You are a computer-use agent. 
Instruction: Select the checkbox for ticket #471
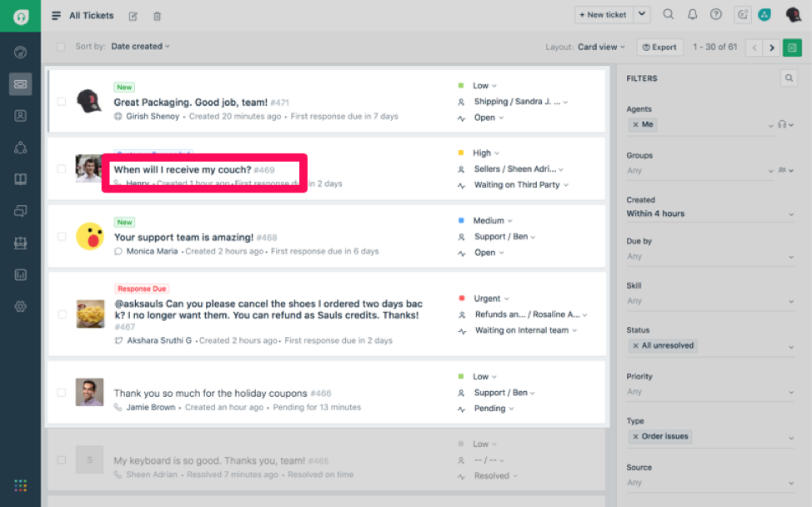click(x=62, y=102)
